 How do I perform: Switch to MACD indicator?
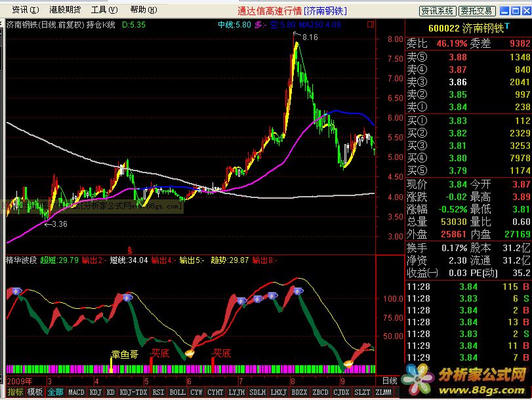click(x=76, y=392)
